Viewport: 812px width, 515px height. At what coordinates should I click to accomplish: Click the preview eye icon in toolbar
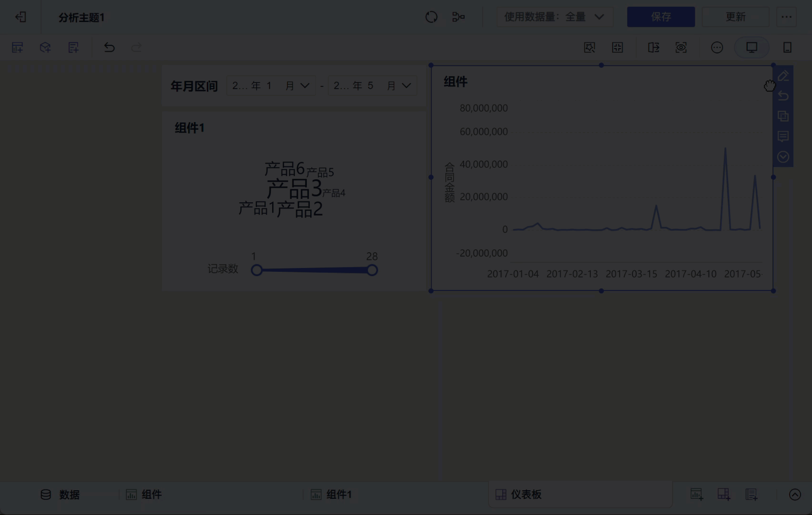pyautogui.click(x=681, y=47)
